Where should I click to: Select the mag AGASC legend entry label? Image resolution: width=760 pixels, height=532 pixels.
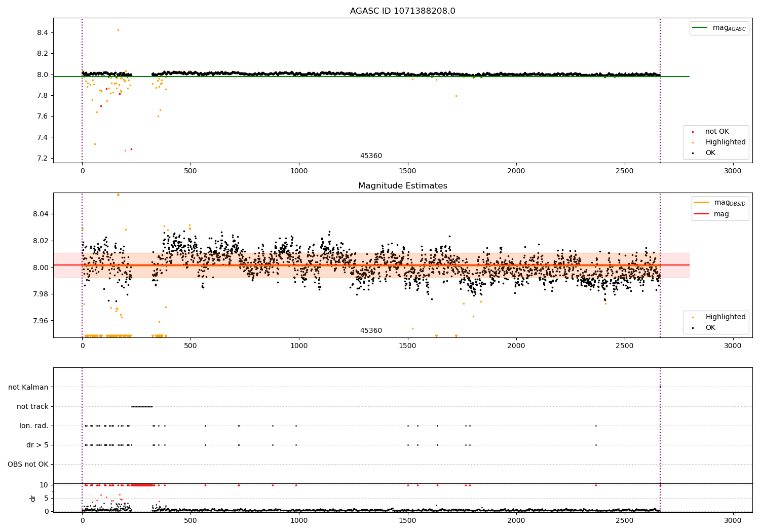point(729,28)
